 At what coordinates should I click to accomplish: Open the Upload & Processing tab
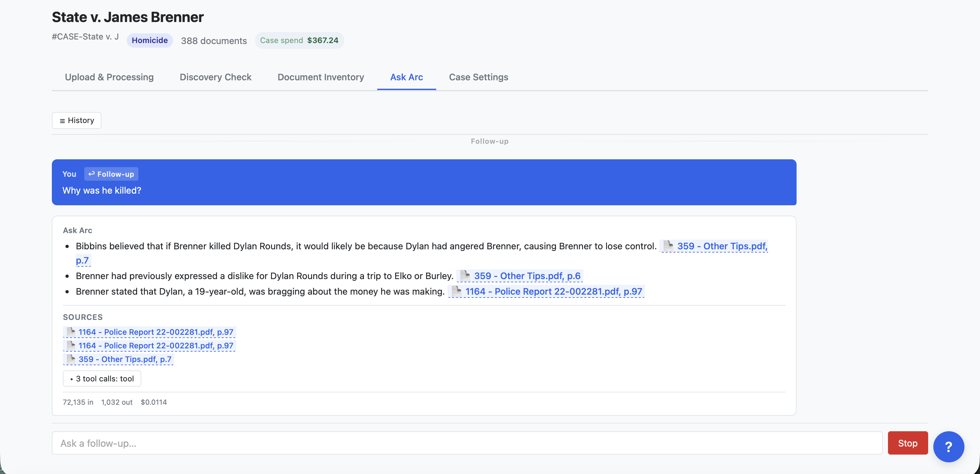109,77
